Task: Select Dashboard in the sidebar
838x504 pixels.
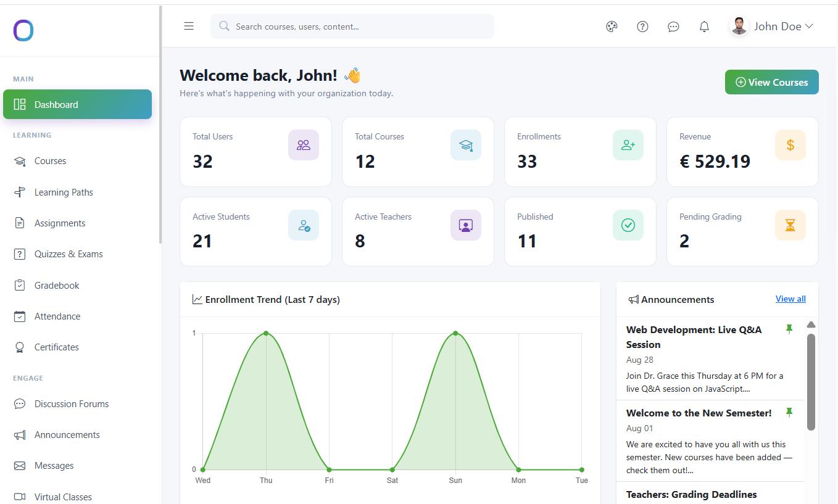Action: click(77, 104)
